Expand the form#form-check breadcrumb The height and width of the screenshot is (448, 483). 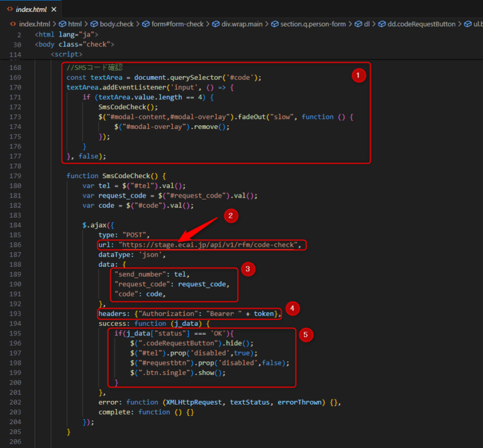pos(177,24)
